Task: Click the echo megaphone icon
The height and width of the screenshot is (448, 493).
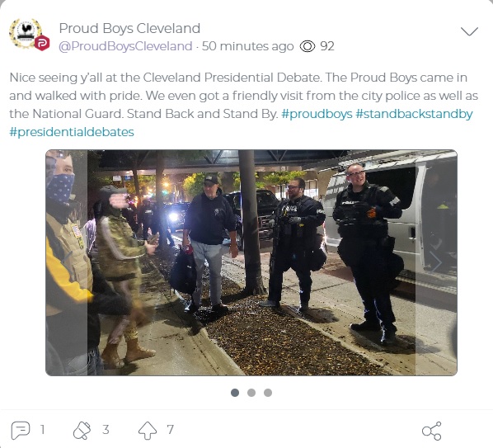Action: coord(82,430)
